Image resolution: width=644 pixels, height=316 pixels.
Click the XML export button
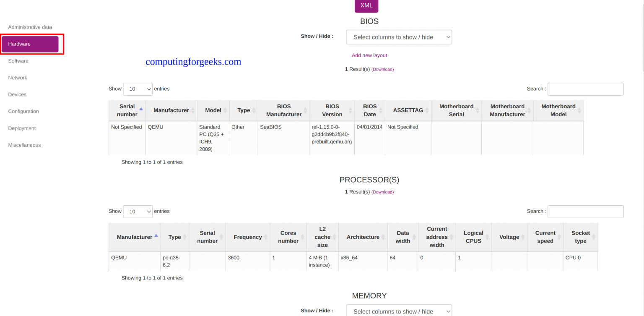click(x=366, y=6)
